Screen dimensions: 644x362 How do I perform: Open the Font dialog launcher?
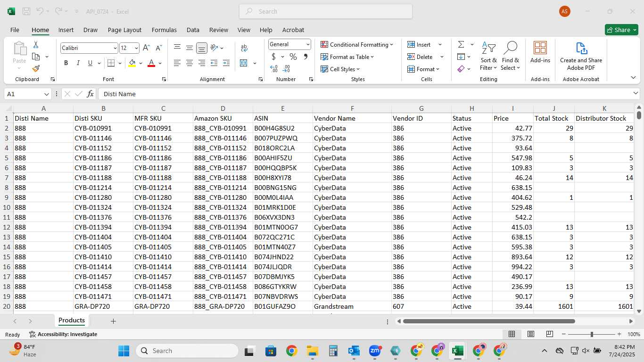pyautogui.click(x=164, y=79)
